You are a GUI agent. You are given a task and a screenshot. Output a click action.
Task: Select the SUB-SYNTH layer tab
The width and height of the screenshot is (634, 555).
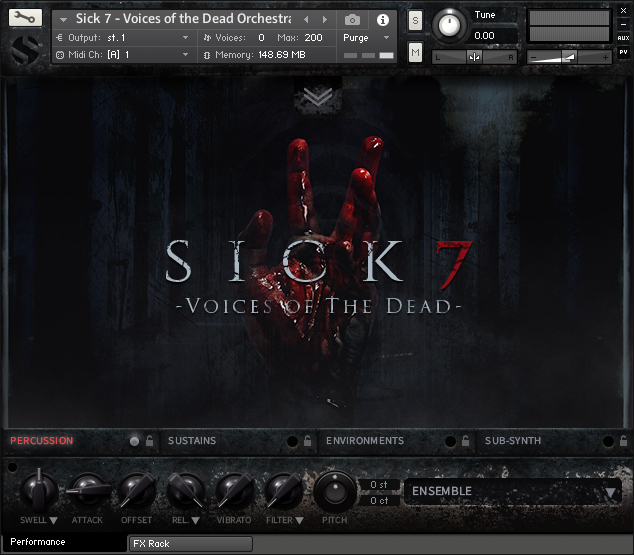[x=513, y=441]
